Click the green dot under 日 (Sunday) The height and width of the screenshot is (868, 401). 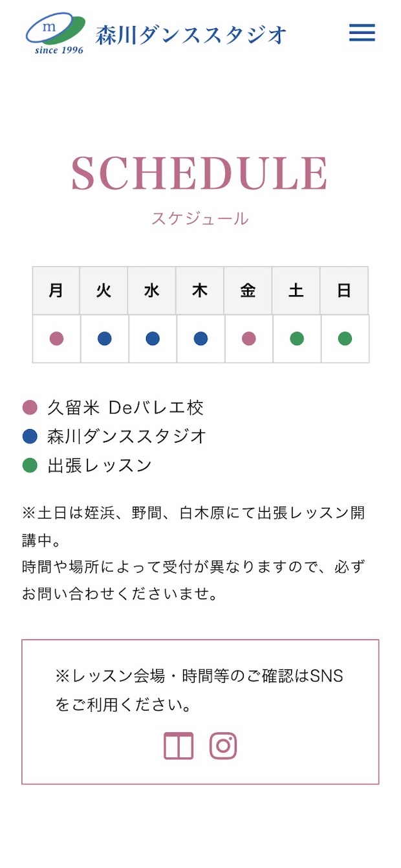(344, 338)
